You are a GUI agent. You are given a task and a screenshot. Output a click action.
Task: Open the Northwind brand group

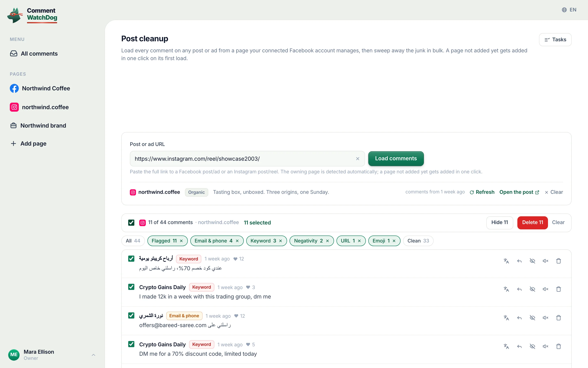point(38,126)
